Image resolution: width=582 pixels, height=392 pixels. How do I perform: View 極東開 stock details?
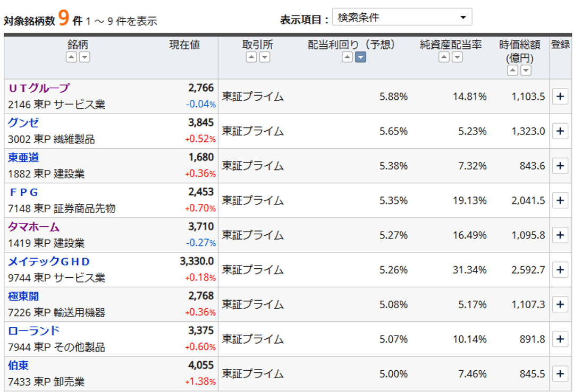pos(23,296)
